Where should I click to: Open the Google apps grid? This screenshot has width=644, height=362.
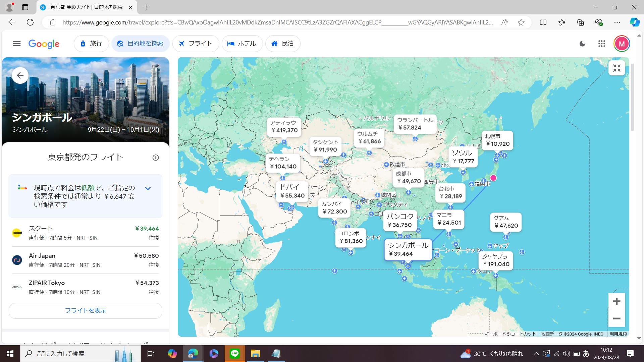601,44
